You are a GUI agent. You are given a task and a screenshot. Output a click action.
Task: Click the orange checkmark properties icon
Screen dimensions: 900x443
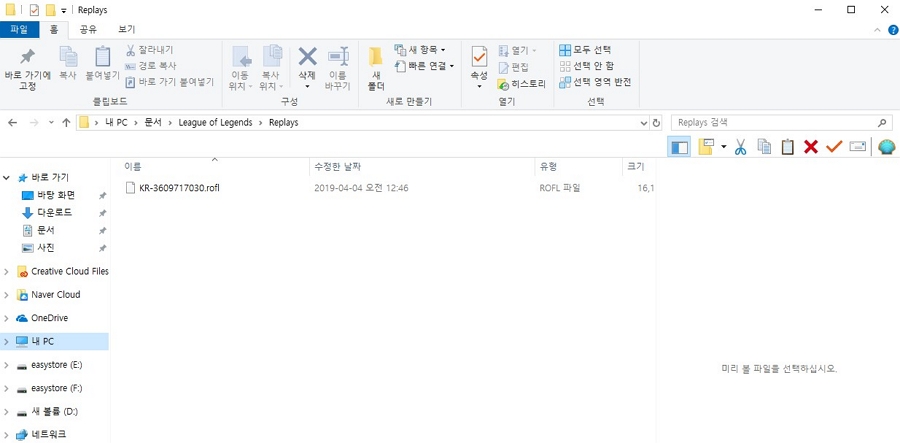[x=833, y=147]
